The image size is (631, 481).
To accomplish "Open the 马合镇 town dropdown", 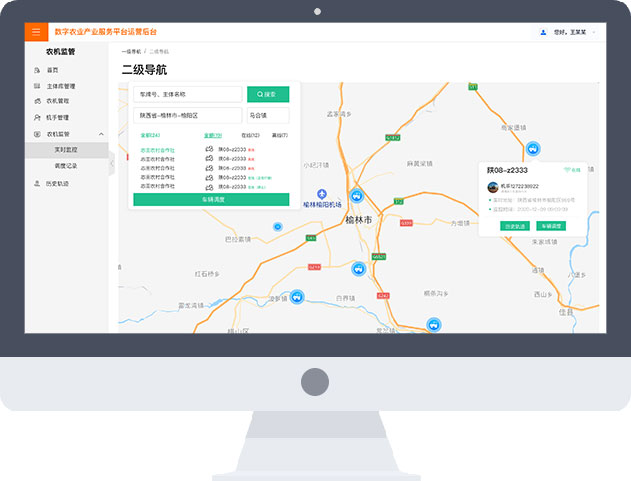I will pyautogui.click(x=267, y=115).
